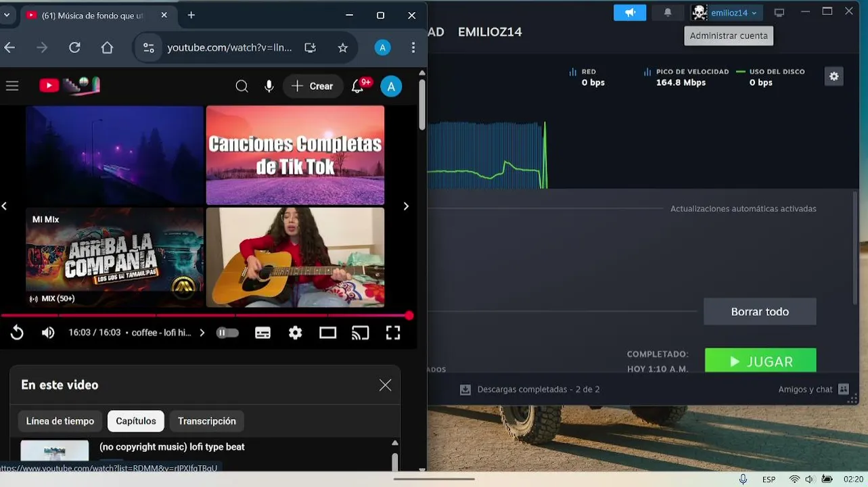Click the Steam download speed graph

coord(487,155)
